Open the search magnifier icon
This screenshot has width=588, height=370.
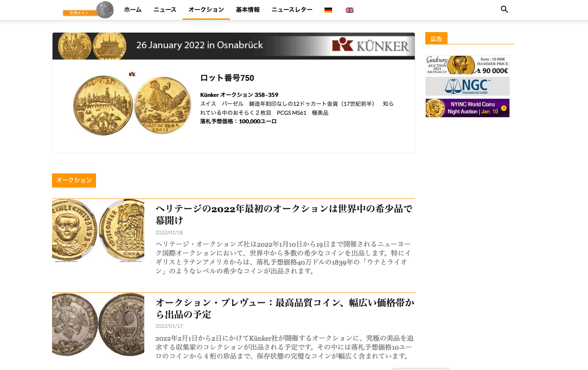(504, 9)
